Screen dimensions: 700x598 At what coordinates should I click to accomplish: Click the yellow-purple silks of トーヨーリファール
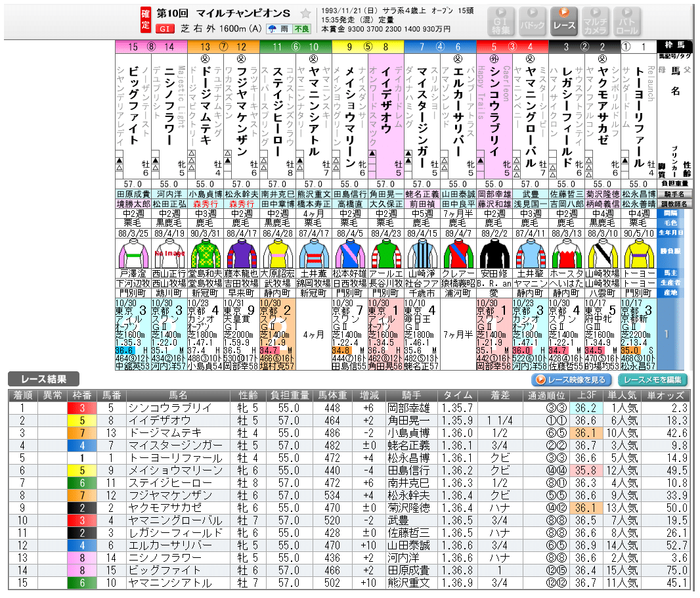[640, 253]
